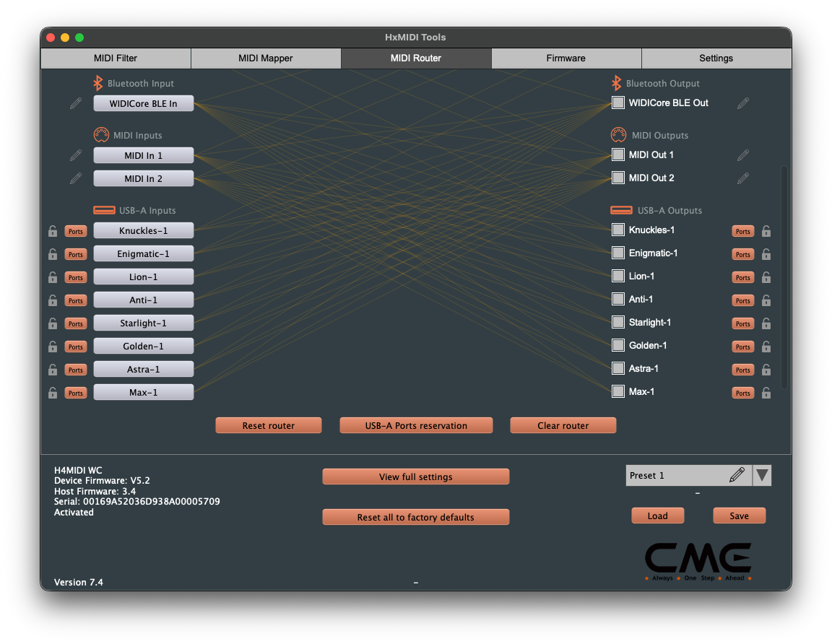The height and width of the screenshot is (644, 832).
Task: Tick the Enigmatic-1 output checkbox
Action: (x=618, y=253)
